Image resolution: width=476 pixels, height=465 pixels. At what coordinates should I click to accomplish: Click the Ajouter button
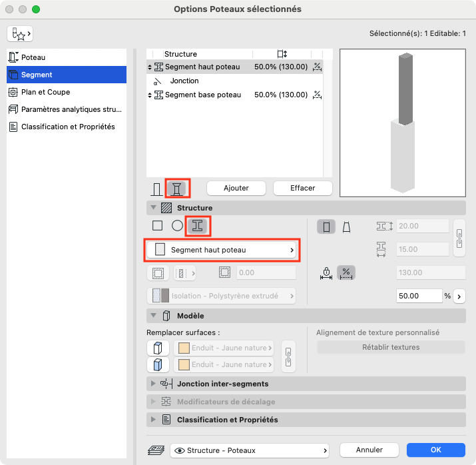click(236, 188)
